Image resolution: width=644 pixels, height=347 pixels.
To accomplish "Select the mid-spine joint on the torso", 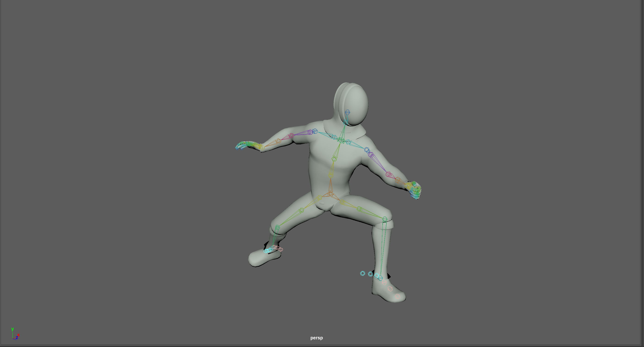I will [x=334, y=159].
